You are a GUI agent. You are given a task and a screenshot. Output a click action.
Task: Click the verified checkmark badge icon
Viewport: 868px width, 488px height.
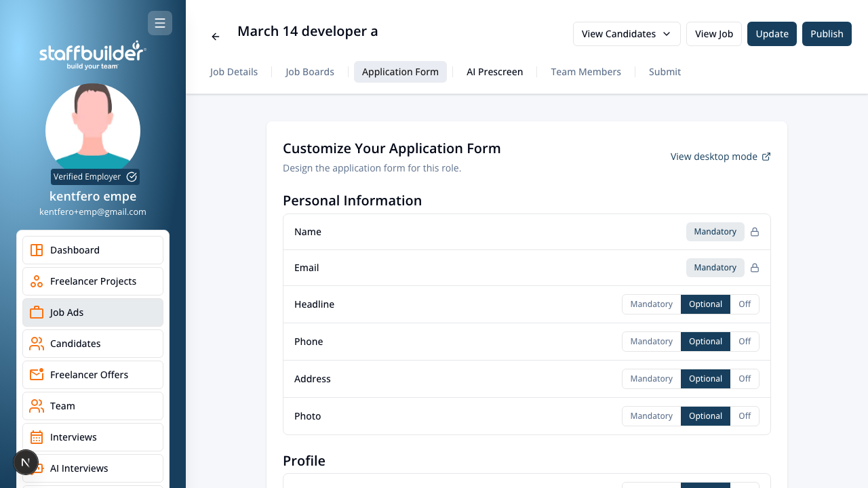(x=132, y=177)
